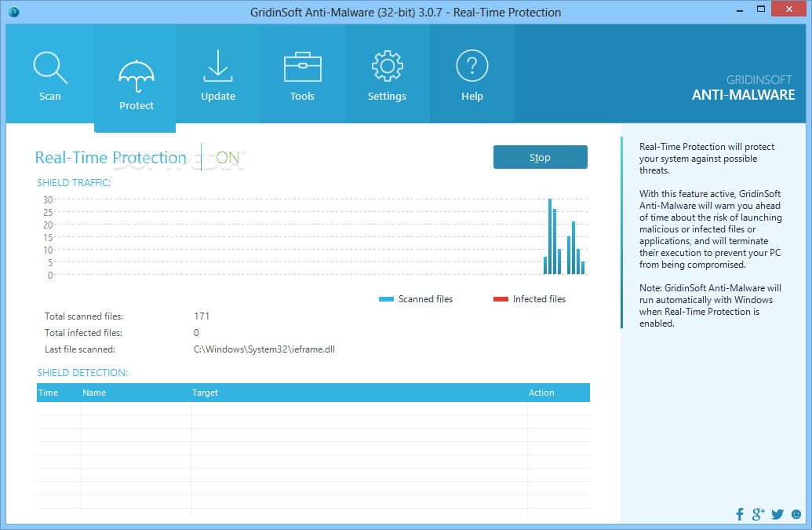Click the Facebook icon
The width and height of the screenshot is (812, 530).
click(x=740, y=514)
